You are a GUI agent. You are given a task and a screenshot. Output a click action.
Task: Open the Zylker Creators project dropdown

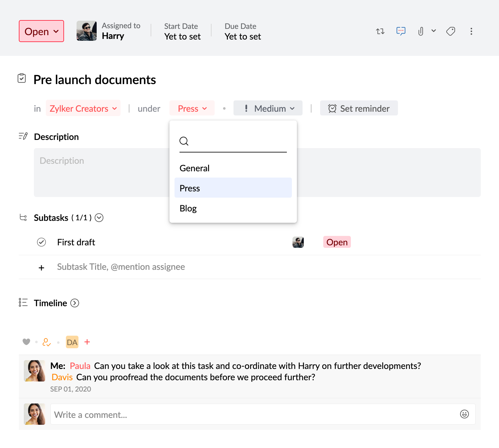point(83,109)
